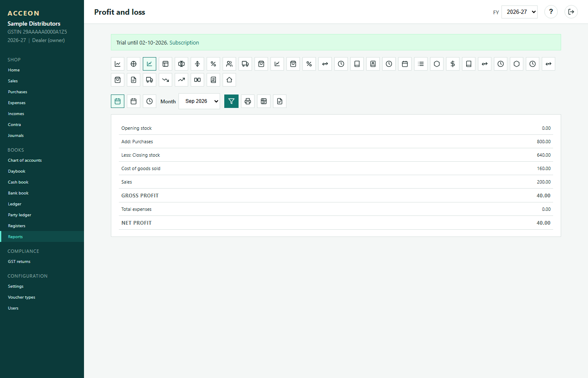Click the house icon in reports toolbar
This screenshot has width=588, height=378.
coord(229,80)
